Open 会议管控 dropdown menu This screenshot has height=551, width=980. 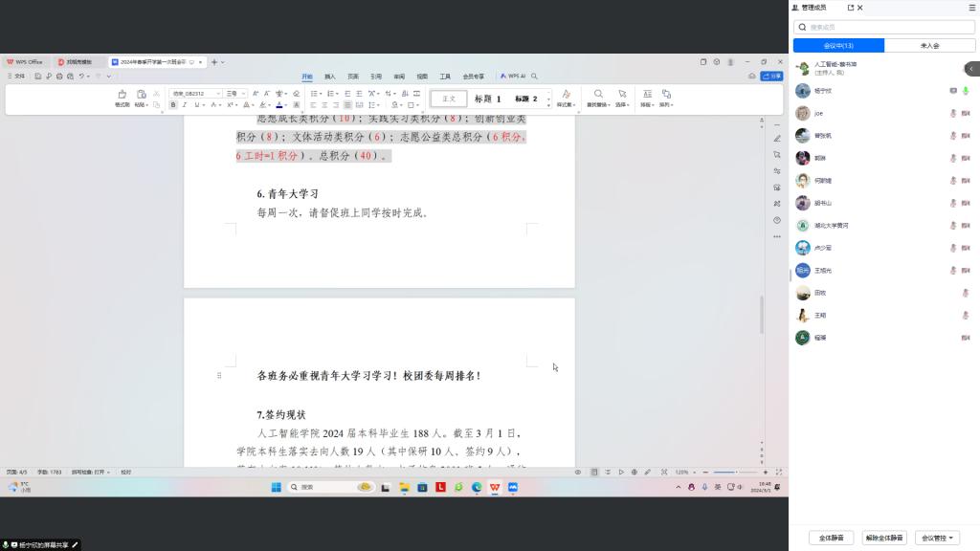point(937,538)
